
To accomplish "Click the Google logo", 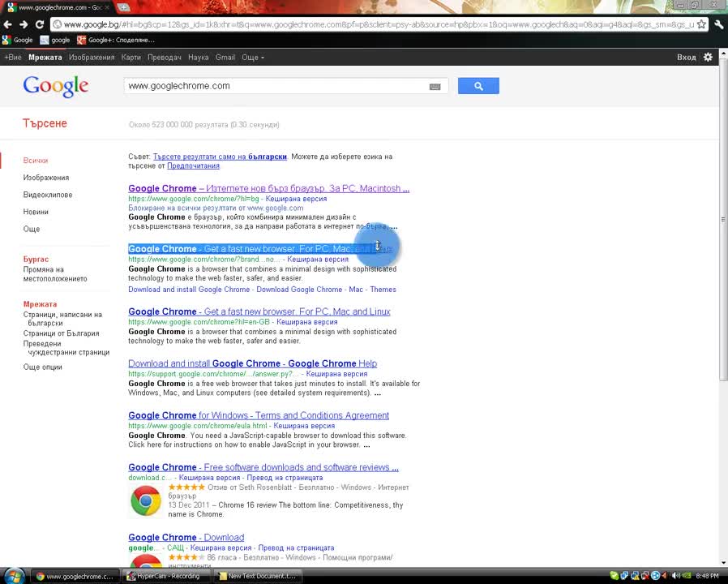I will pyautogui.click(x=55, y=87).
